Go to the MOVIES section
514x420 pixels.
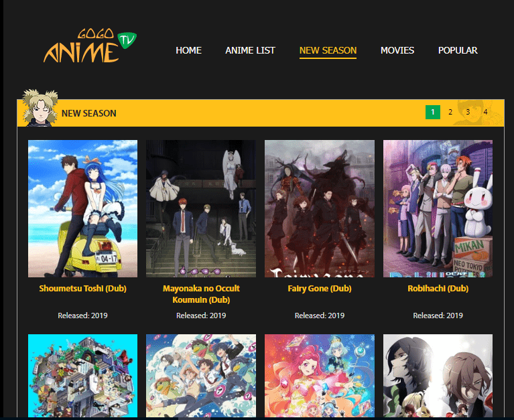(x=397, y=50)
